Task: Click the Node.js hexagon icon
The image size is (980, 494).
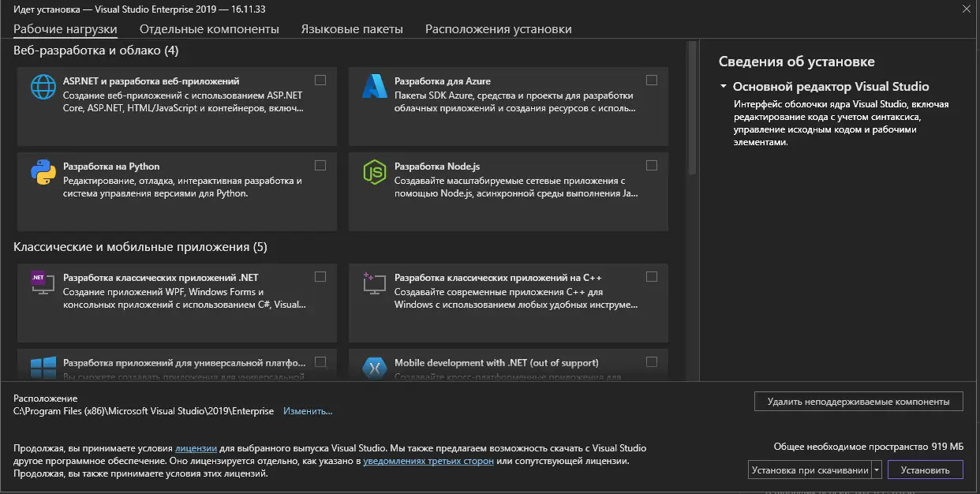Action: click(373, 173)
